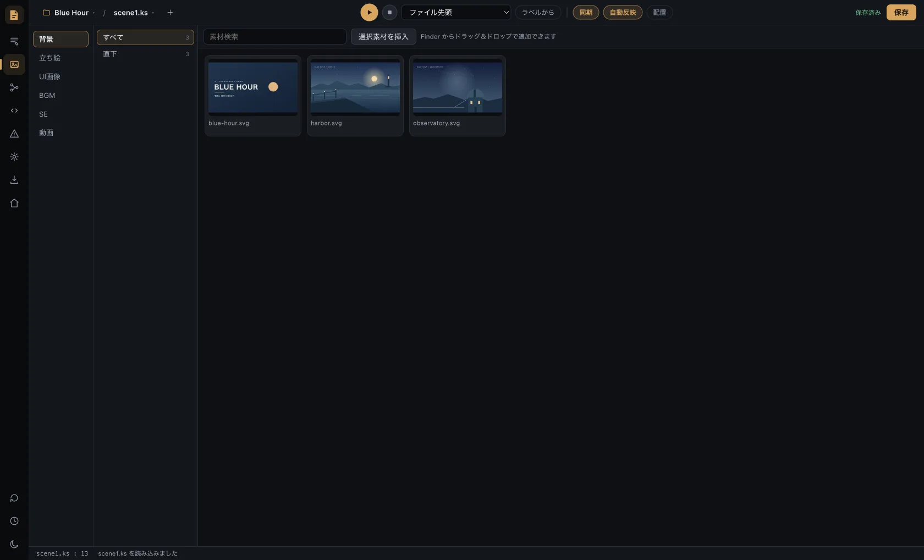Select the 直下 folder filter
This screenshot has height=560, width=924.
pos(145,54)
